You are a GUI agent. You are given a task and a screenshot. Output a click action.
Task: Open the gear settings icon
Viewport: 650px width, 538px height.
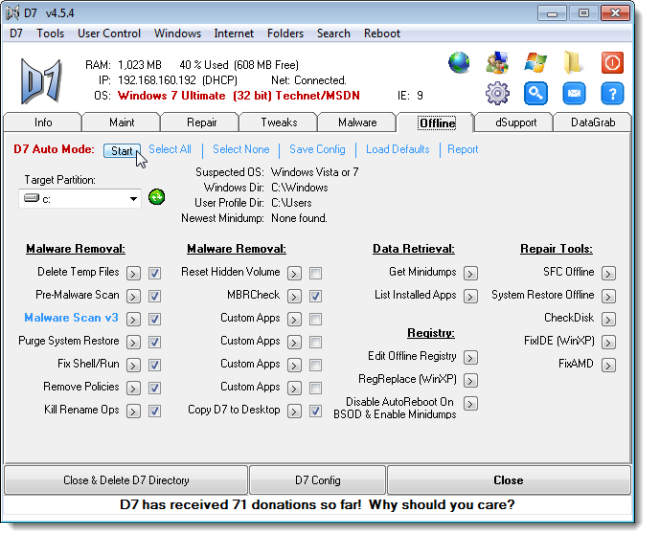pyautogui.click(x=497, y=93)
